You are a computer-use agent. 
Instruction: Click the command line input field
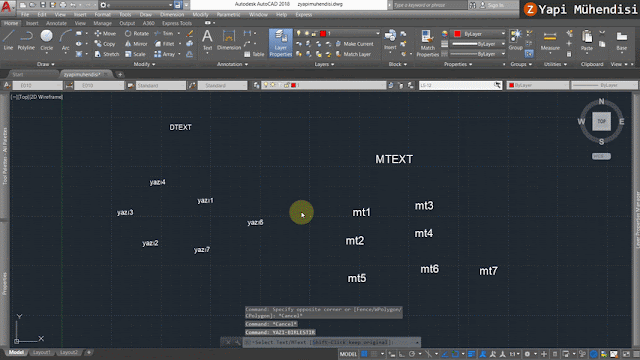[x=331, y=342]
